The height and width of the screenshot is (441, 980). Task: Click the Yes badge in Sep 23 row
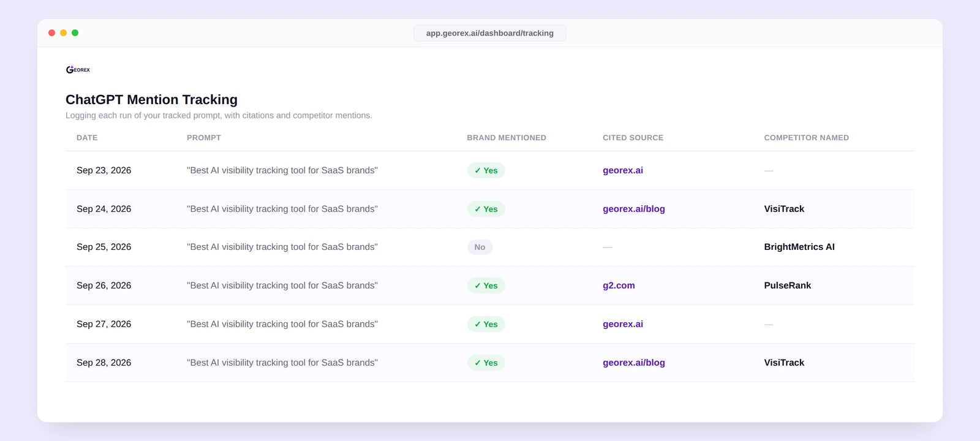(x=486, y=170)
